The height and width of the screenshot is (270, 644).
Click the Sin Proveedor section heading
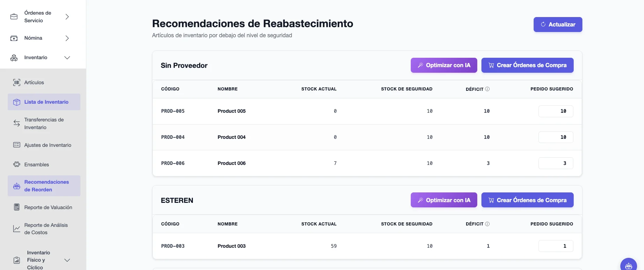pyautogui.click(x=184, y=65)
